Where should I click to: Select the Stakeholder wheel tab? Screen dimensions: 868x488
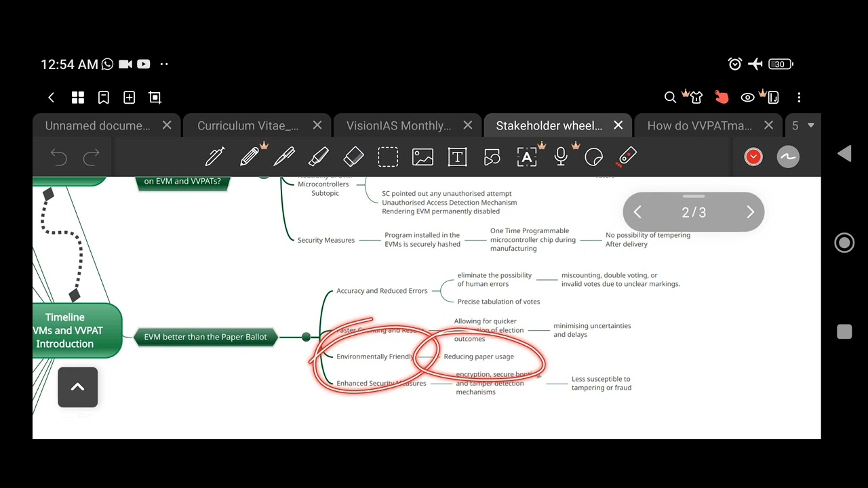coord(549,125)
